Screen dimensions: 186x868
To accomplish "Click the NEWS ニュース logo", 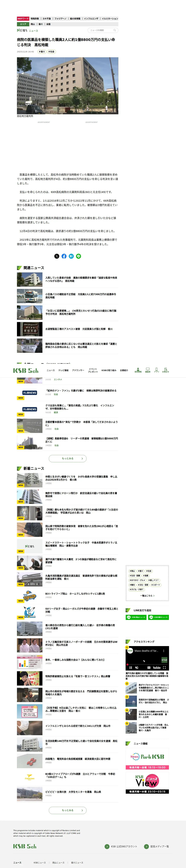I will pos(27,30).
